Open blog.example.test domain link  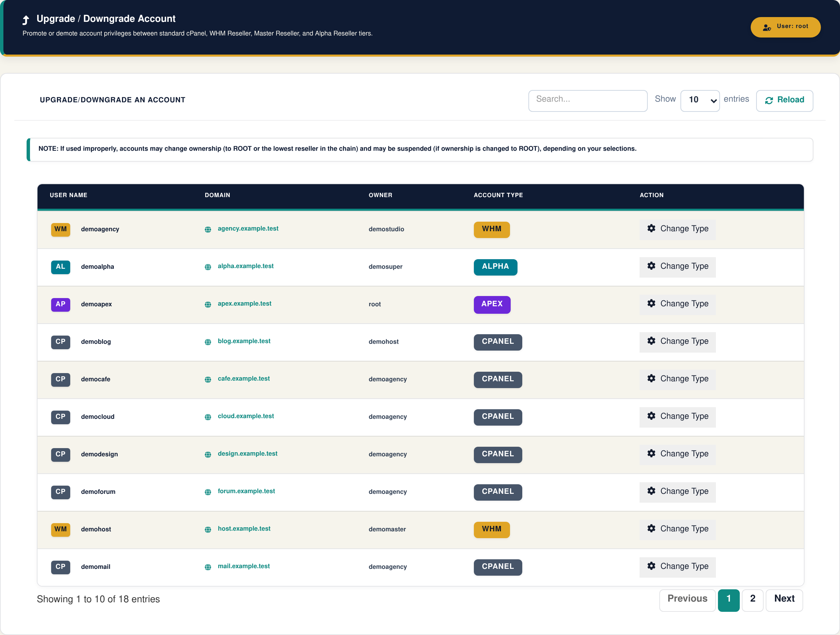244,341
